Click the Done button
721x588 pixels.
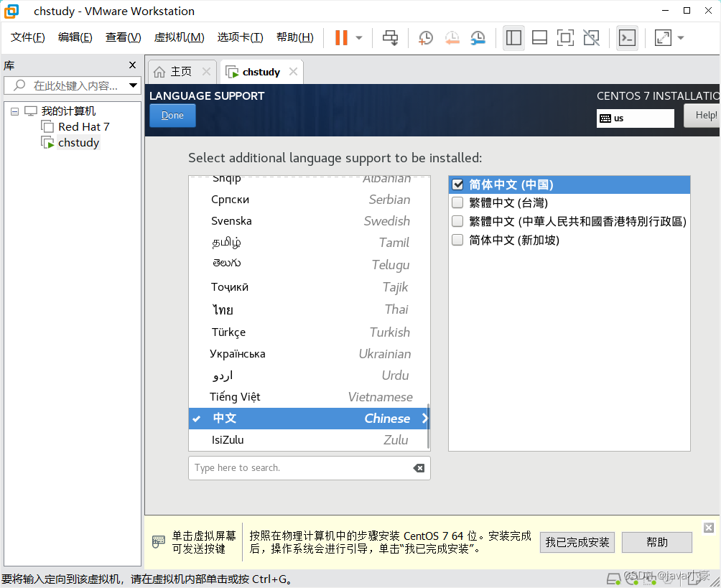(x=172, y=116)
